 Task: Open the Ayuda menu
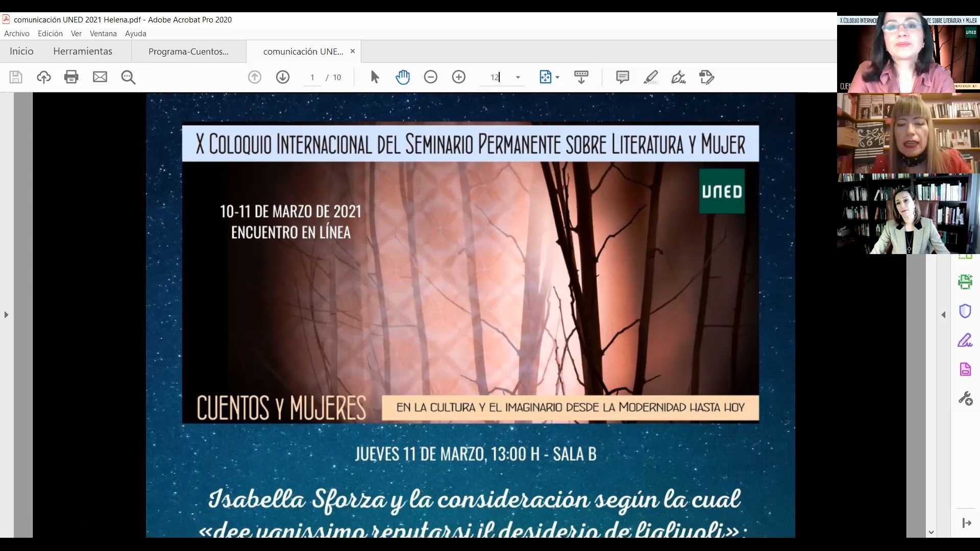(136, 34)
